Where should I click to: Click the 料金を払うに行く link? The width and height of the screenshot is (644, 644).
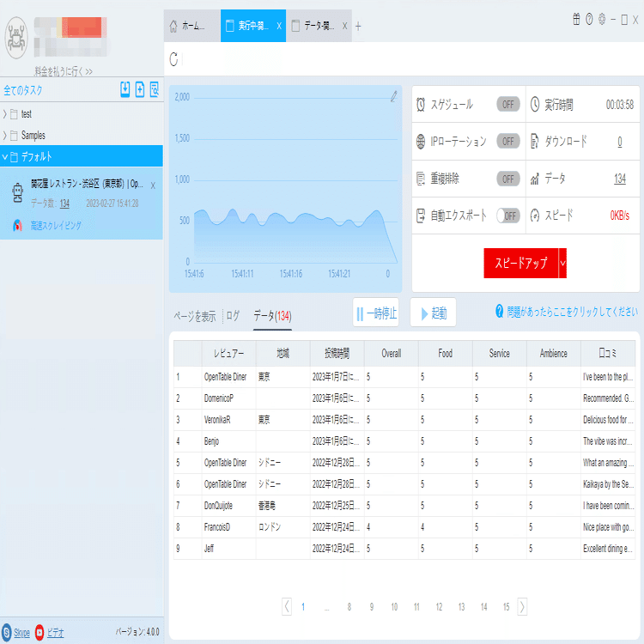click(x=64, y=71)
